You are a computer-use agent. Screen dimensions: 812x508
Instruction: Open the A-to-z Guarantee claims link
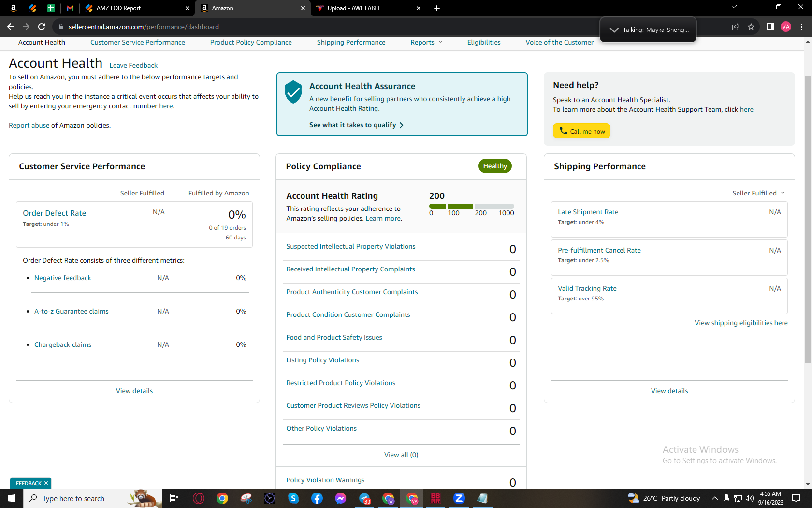point(72,311)
